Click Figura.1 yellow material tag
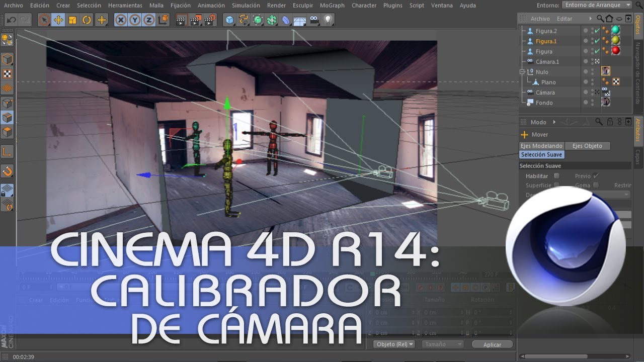 pos(615,40)
